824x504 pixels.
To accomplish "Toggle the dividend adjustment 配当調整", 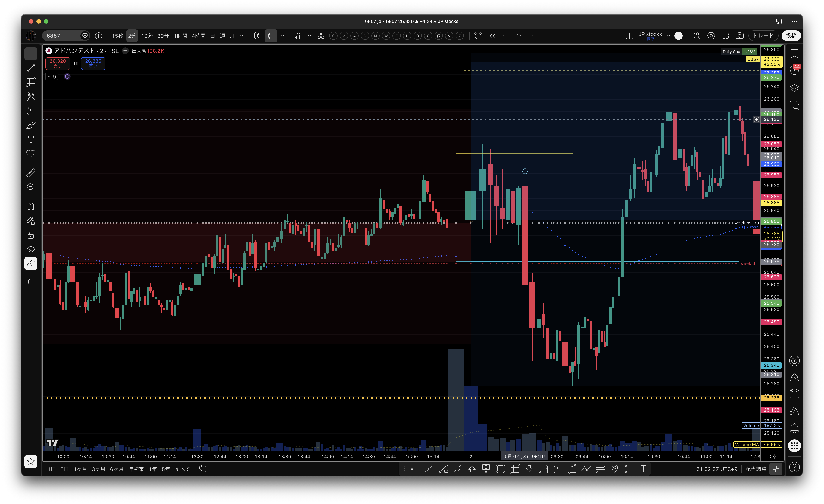I will click(755, 469).
